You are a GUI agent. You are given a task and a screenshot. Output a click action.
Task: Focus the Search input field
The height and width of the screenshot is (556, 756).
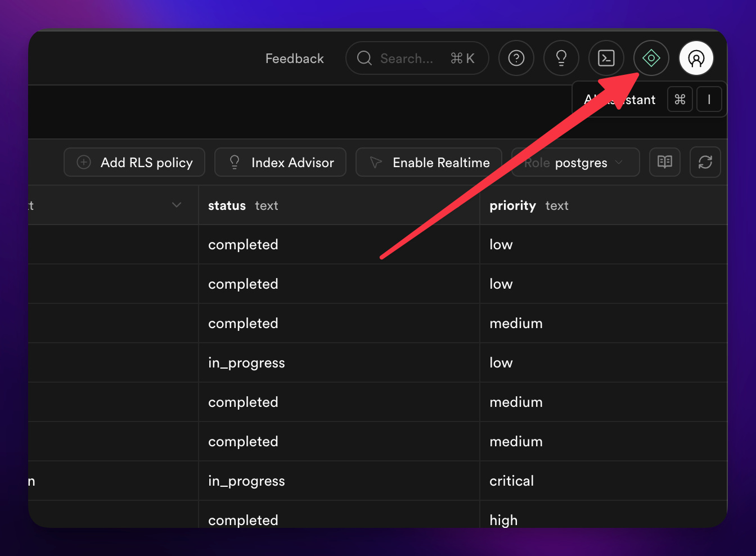click(417, 58)
